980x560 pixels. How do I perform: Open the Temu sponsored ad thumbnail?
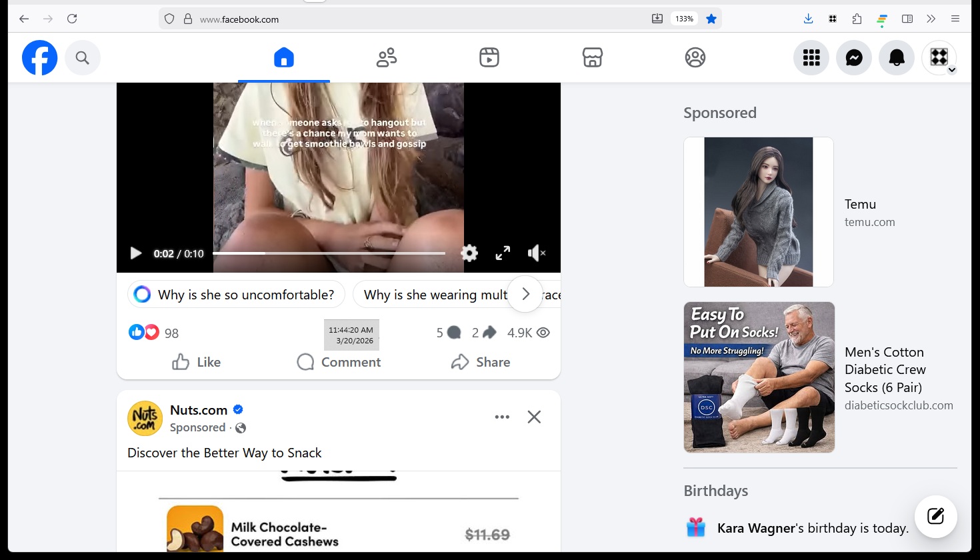[759, 212]
